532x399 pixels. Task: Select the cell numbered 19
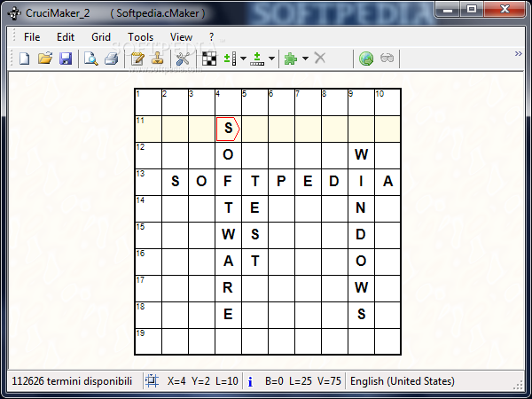coord(148,341)
